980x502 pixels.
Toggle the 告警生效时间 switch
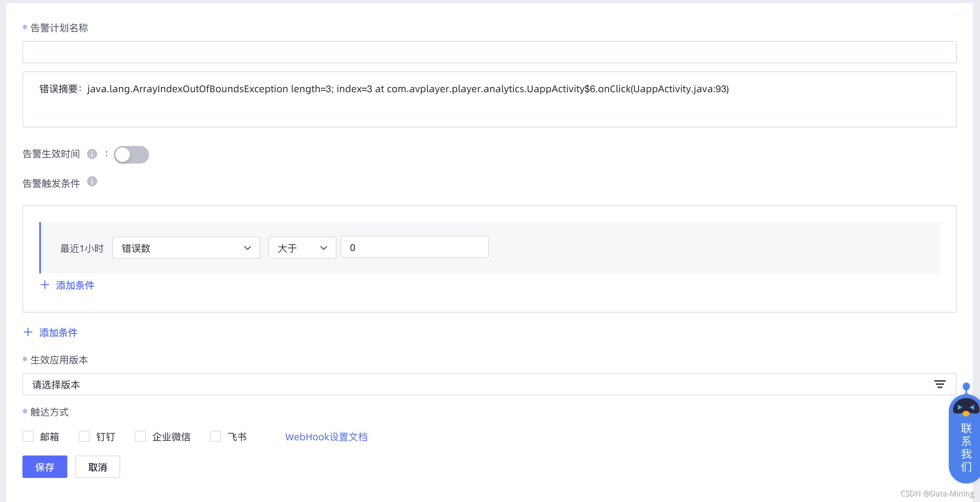[131, 155]
